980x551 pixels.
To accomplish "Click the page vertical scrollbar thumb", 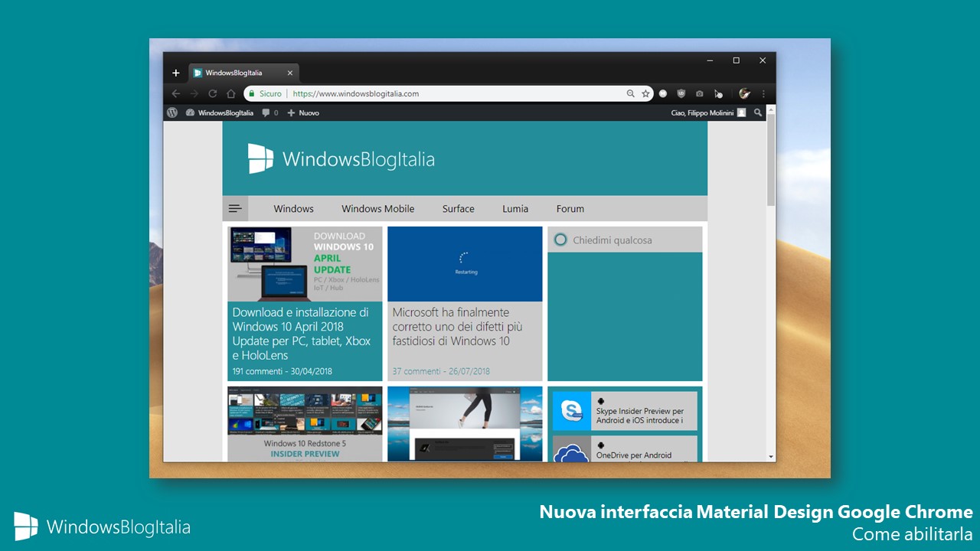I will [x=771, y=159].
